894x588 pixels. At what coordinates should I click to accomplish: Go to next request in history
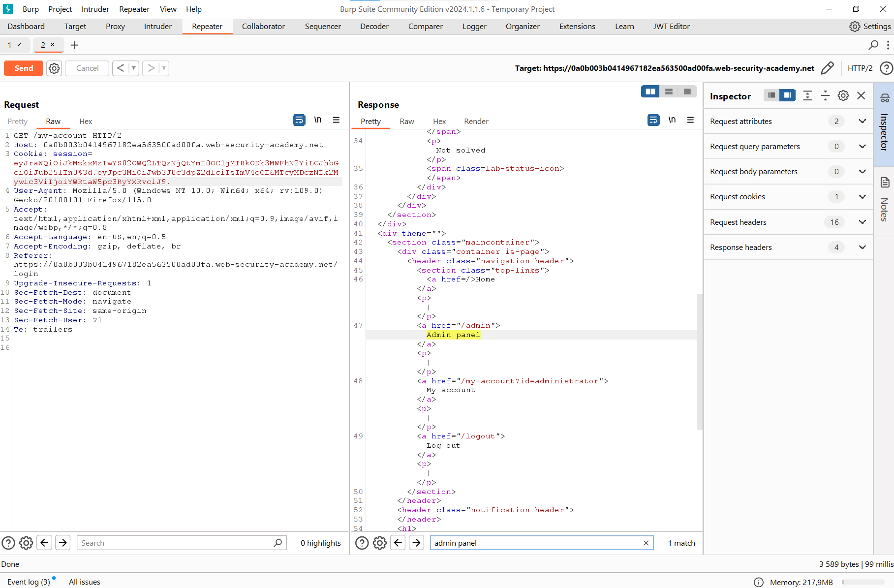click(x=151, y=68)
